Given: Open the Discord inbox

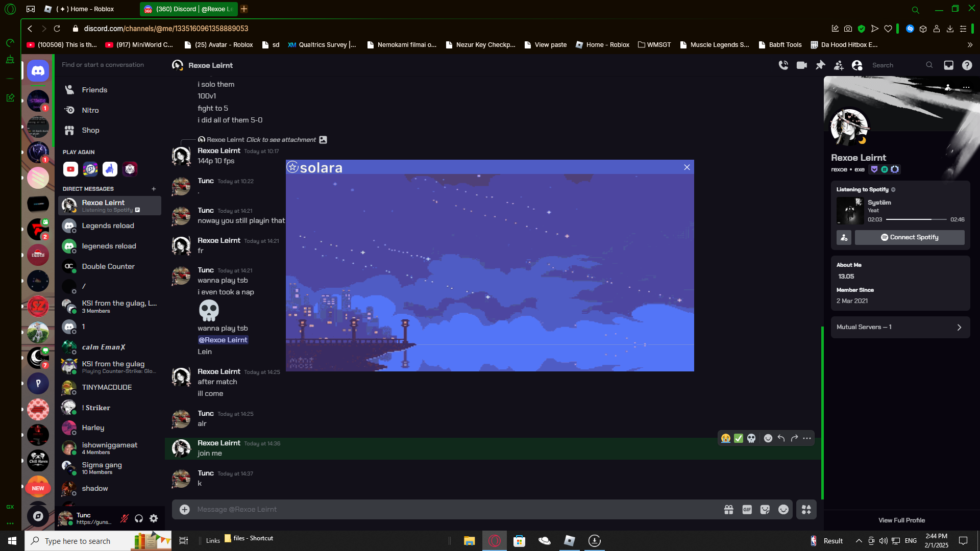Looking at the screenshot, I should pos(948,65).
